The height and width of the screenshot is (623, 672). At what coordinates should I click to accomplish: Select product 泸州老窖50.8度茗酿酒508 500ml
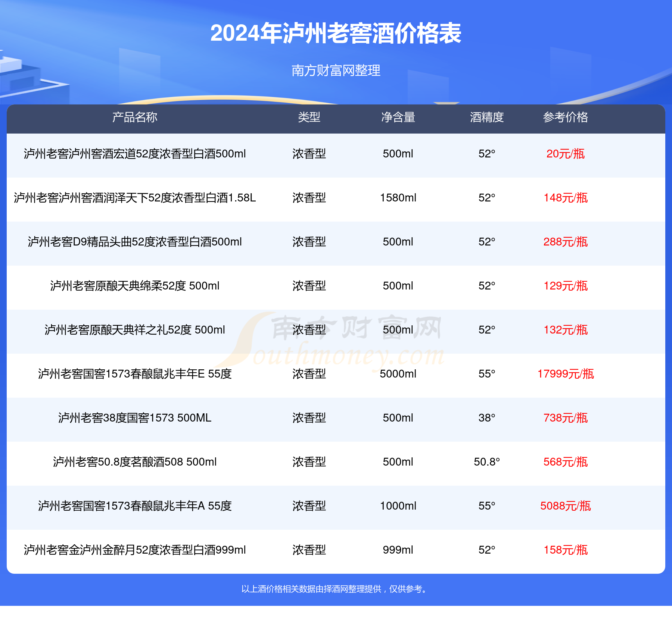[135, 462]
